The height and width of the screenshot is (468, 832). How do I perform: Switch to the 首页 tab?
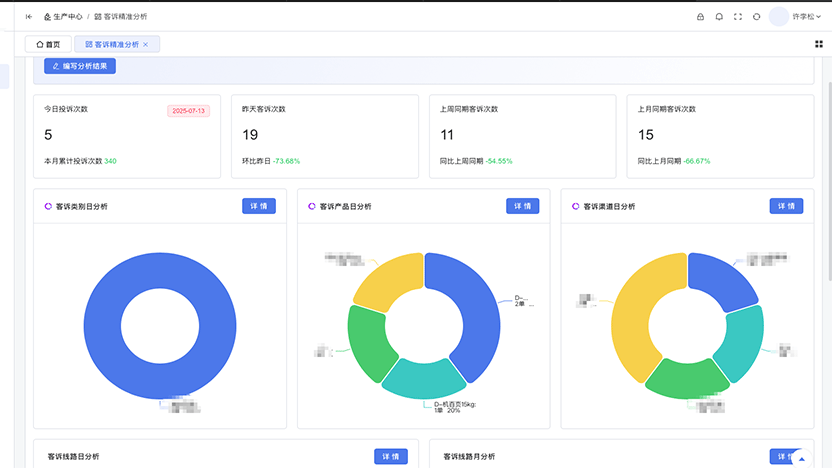coord(48,45)
